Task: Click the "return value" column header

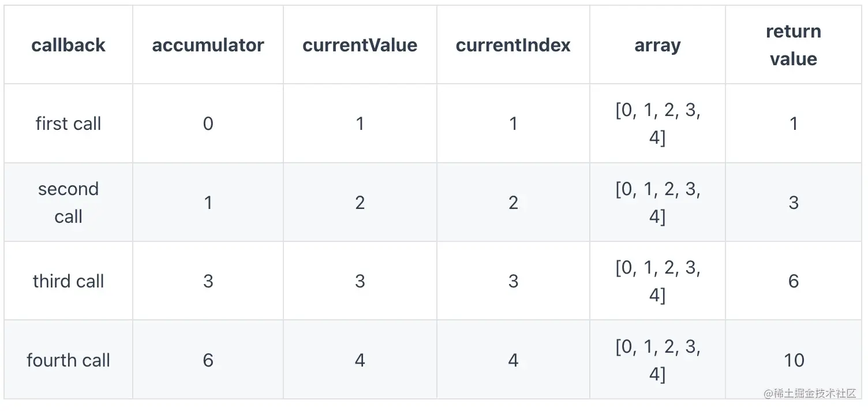Action: coord(794,45)
